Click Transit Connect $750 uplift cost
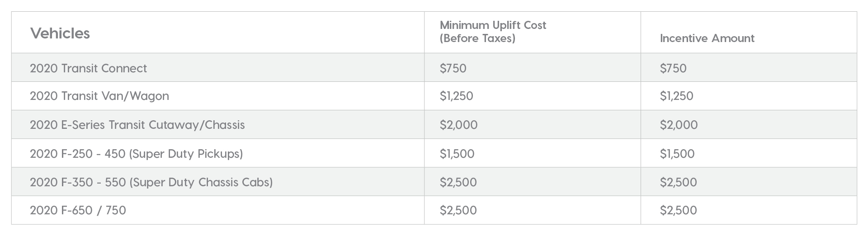The image size is (868, 236). (x=453, y=68)
